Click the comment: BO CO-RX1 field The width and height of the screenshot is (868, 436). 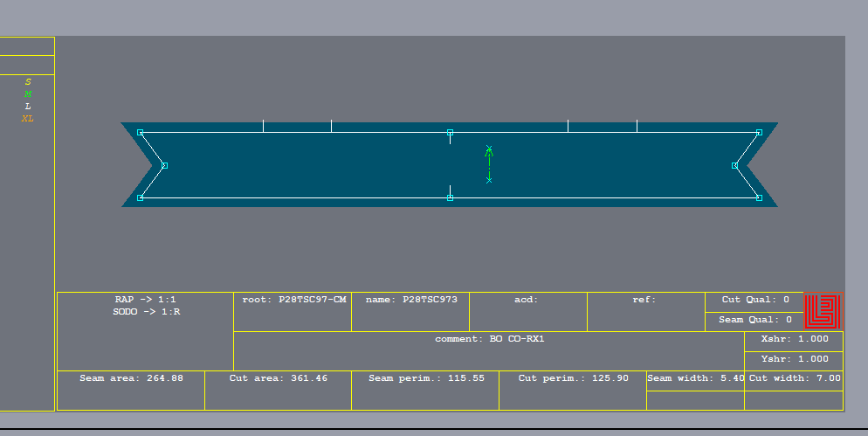point(489,351)
